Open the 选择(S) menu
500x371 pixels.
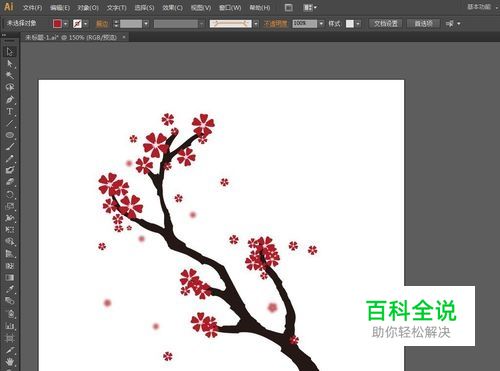coord(144,8)
